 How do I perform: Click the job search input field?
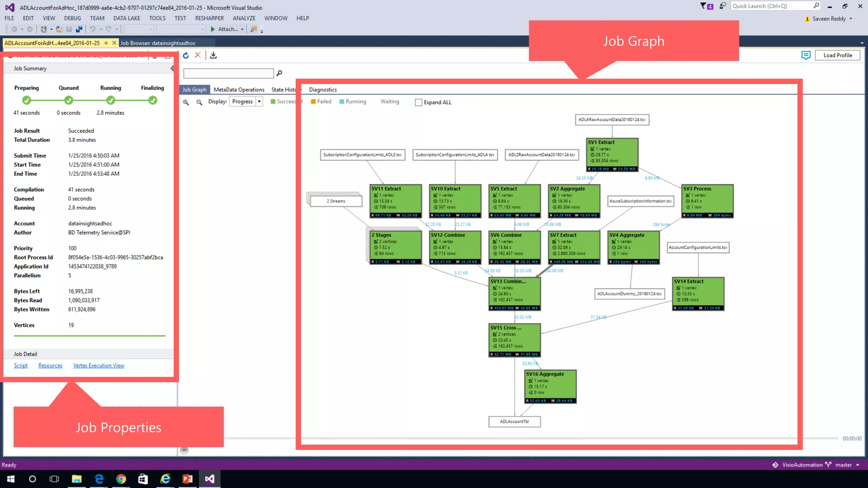click(x=228, y=74)
